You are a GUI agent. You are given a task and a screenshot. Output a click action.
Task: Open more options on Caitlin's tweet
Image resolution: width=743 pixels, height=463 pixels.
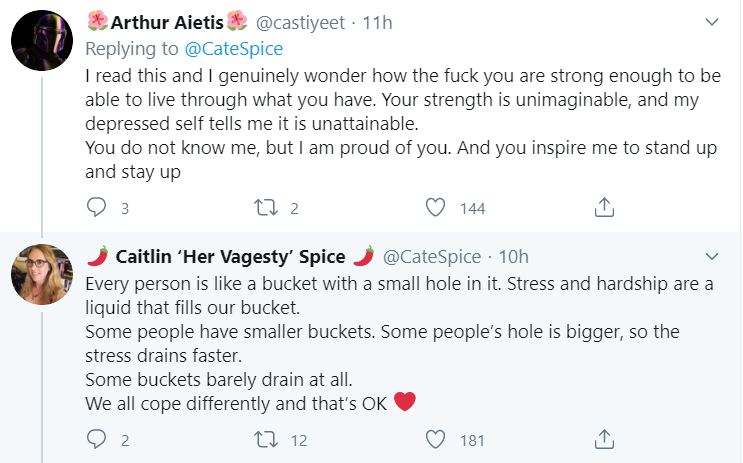click(713, 256)
